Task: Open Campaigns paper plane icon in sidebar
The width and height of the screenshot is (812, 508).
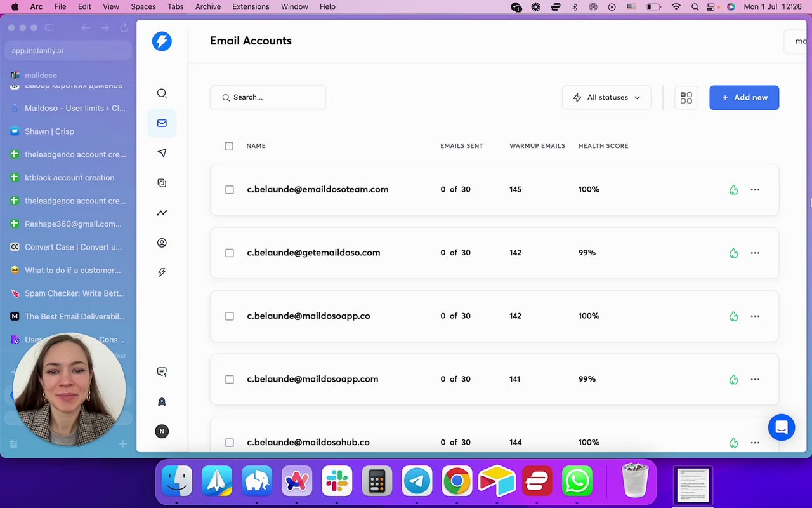Action: 162,153
